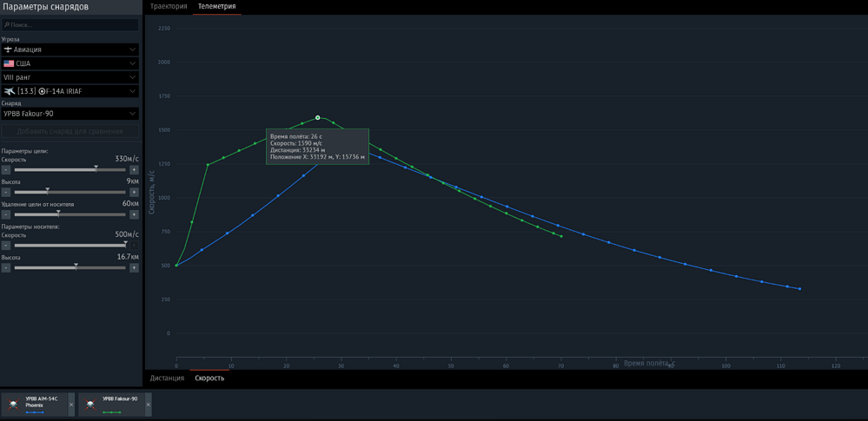Open the F-14A IRIAF vehicle dropdown

[70, 91]
